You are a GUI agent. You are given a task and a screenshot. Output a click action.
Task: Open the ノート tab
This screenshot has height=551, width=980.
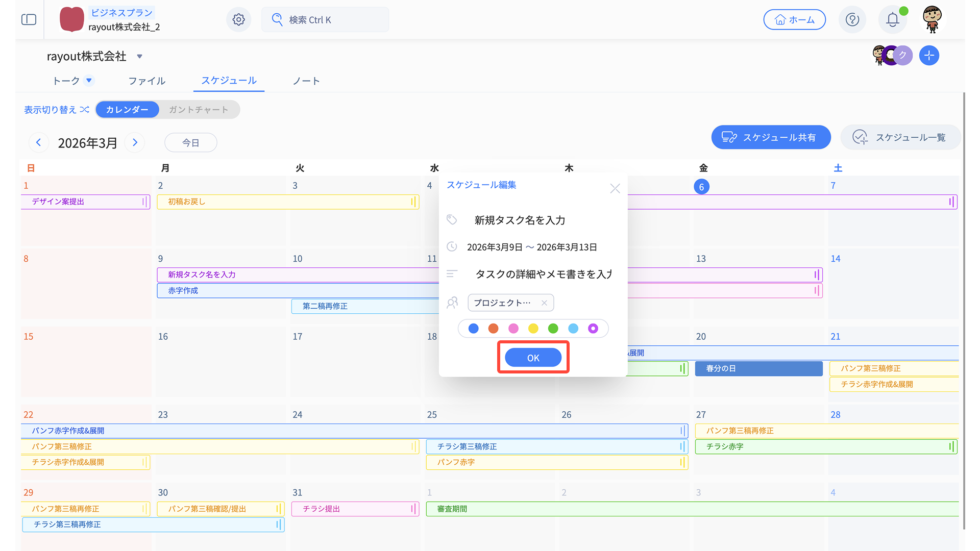coord(306,81)
